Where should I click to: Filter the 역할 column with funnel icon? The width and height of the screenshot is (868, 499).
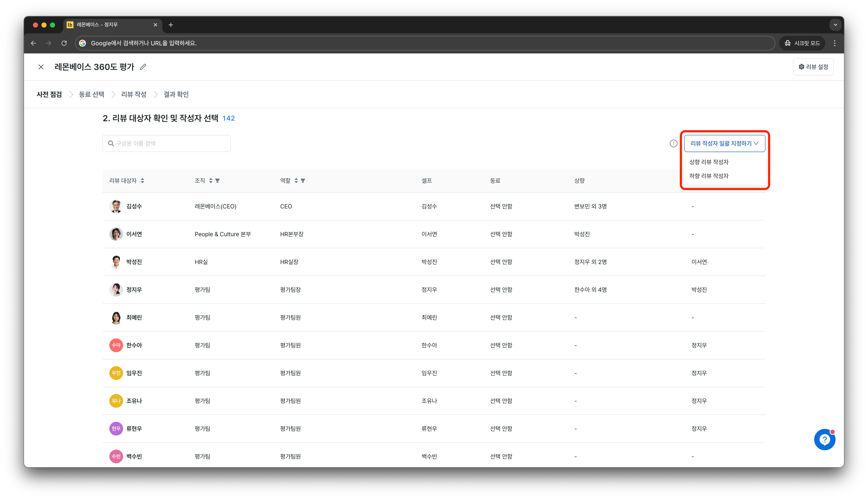303,181
